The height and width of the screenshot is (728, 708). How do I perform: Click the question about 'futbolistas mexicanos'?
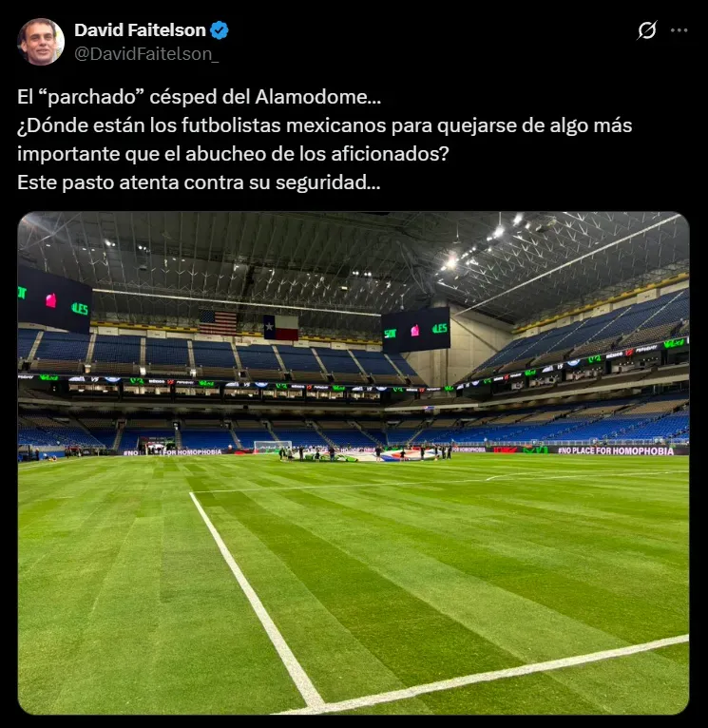[x=324, y=140]
